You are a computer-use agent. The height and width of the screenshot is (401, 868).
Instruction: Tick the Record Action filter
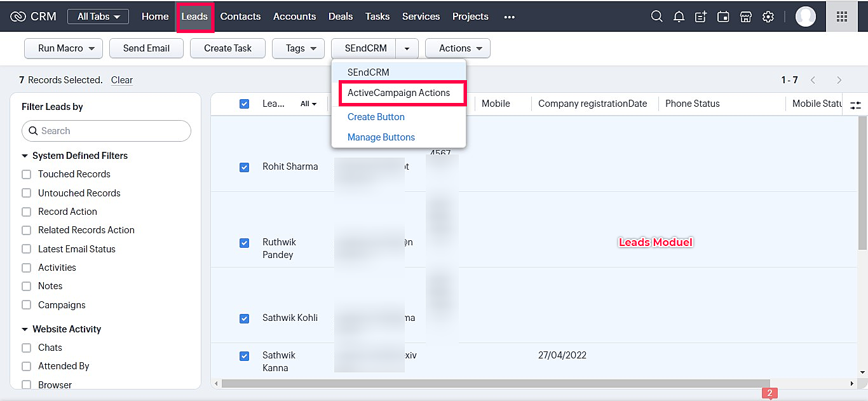(26, 212)
